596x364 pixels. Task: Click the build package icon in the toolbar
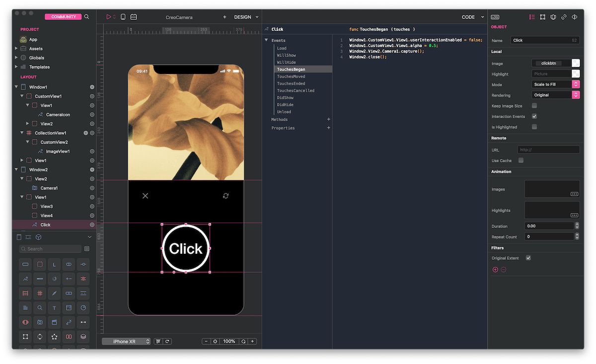point(134,17)
